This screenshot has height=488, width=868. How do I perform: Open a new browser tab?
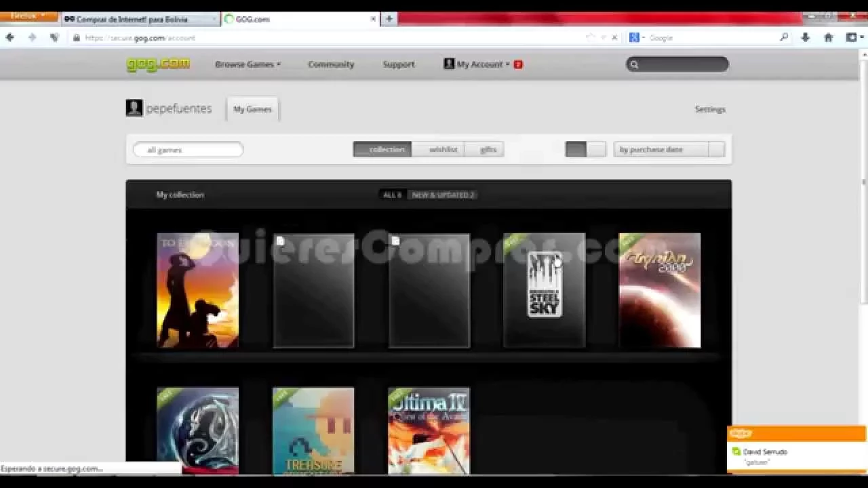point(389,19)
